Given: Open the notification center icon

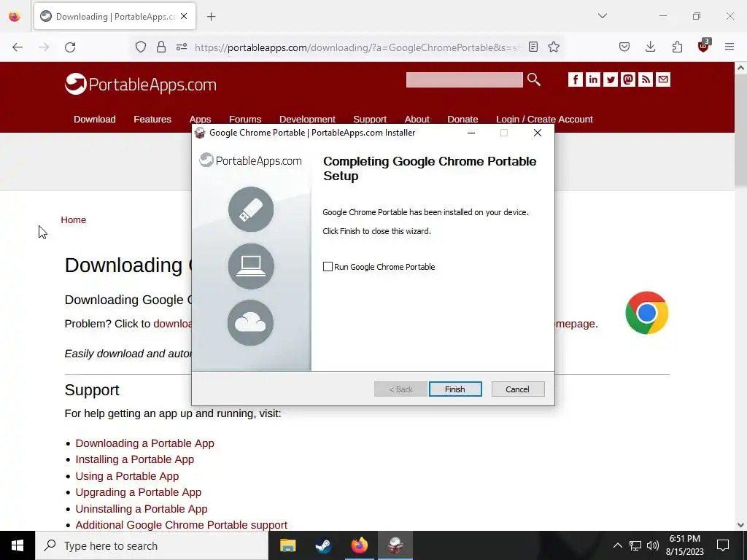Looking at the screenshot, I should pos(723,545).
